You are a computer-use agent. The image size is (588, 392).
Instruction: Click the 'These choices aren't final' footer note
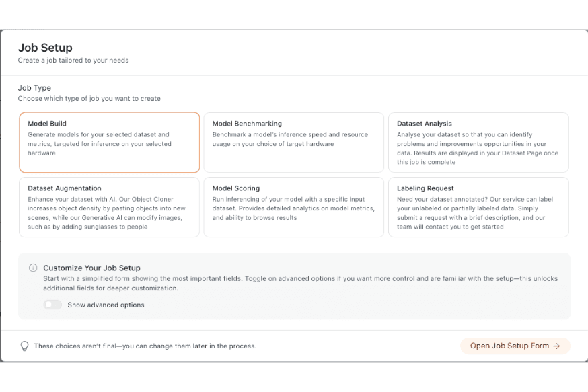[x=145, y=346]
